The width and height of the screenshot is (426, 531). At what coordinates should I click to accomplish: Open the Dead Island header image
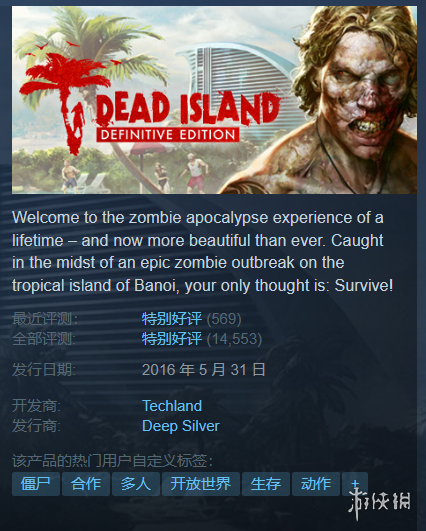coord(214,100)
